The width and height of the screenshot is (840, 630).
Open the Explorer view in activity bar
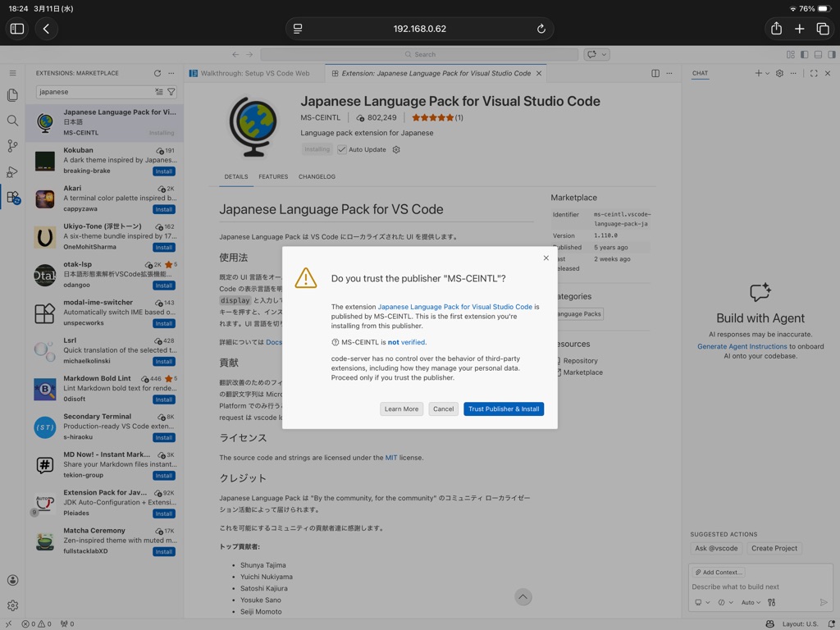12,95
